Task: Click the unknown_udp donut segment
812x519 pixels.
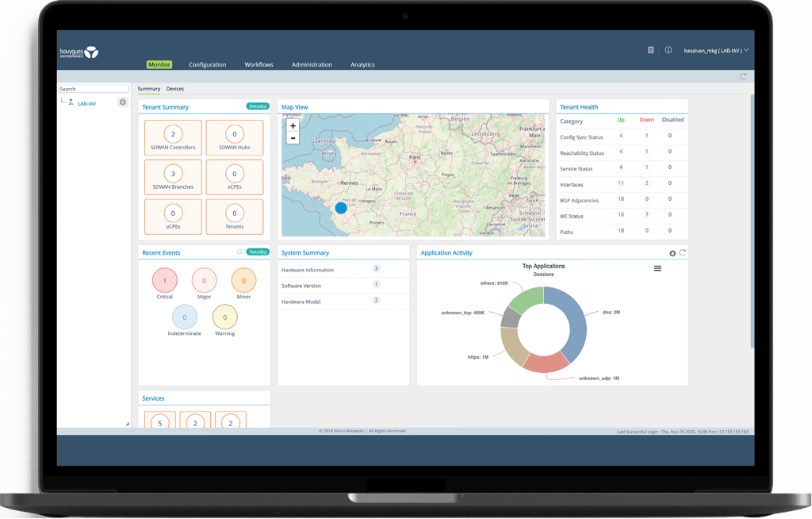Action: pos(546,363)
